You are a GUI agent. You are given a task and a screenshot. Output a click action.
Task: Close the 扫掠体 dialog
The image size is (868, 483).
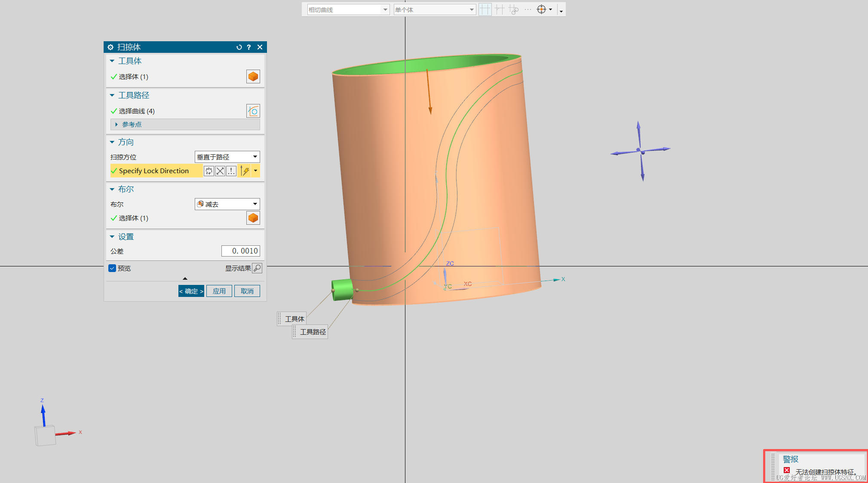(260, 47)
